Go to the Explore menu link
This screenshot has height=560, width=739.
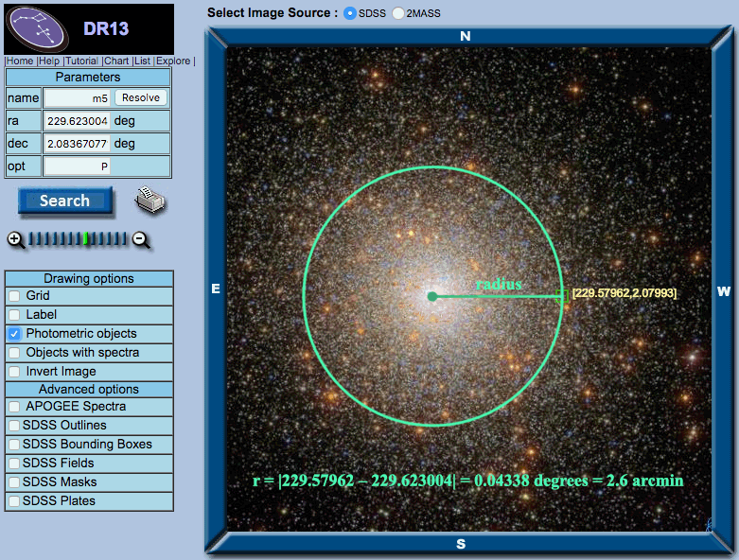click(x=173, y=61)
